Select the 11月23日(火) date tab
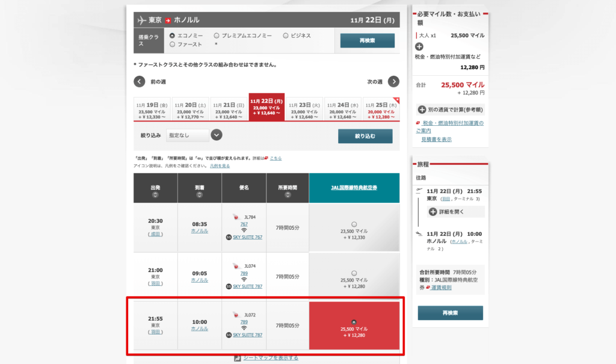 (304, 109)
